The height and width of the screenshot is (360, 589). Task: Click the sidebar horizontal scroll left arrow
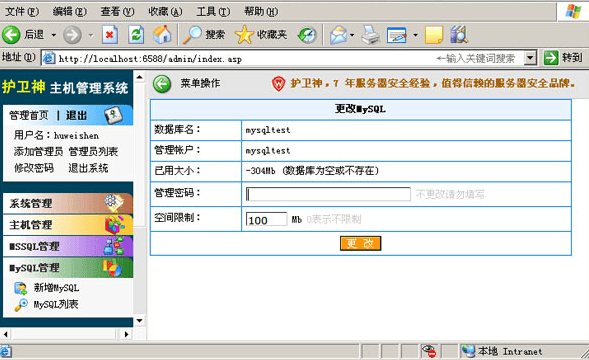tap(5, 334)
